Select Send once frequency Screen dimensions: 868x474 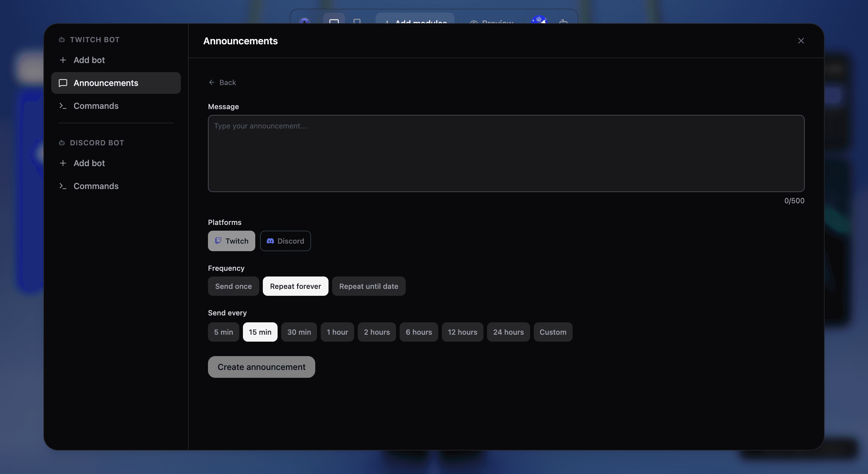pyautogui.click(x=233, y=286)
